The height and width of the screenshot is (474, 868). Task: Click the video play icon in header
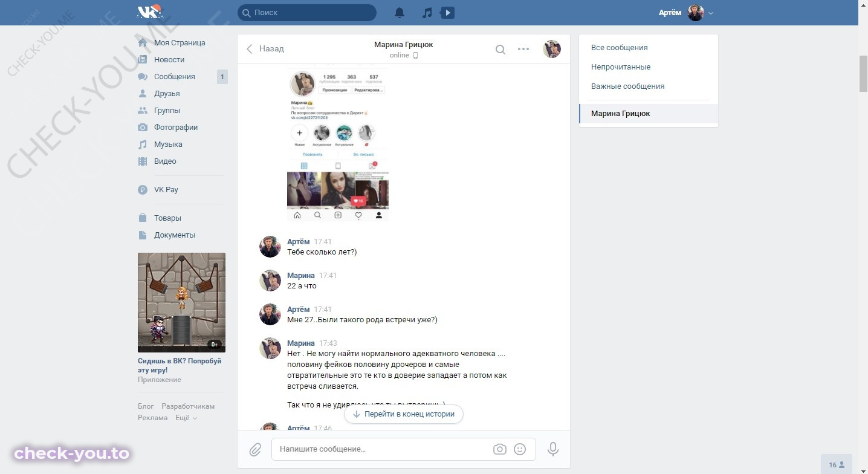447,12
